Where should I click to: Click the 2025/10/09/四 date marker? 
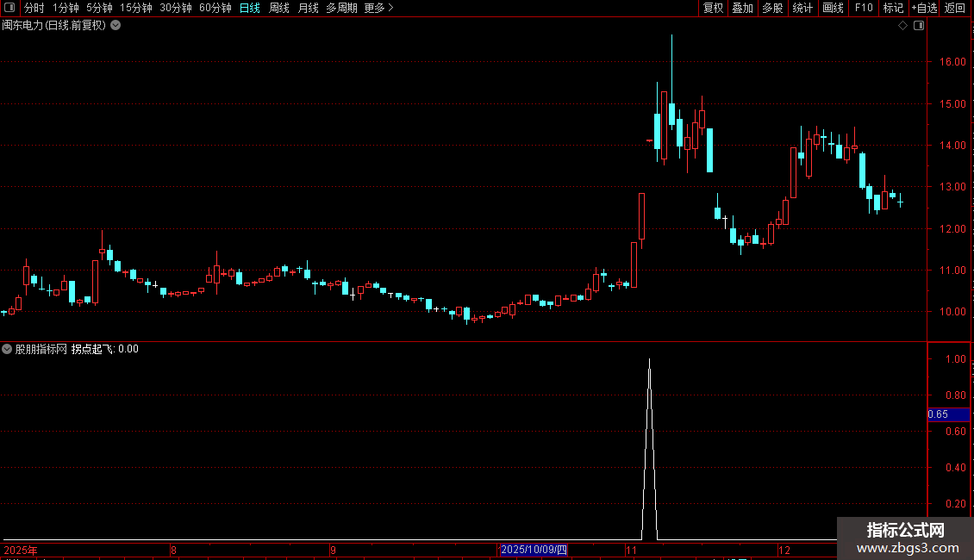tap(534, 550)
